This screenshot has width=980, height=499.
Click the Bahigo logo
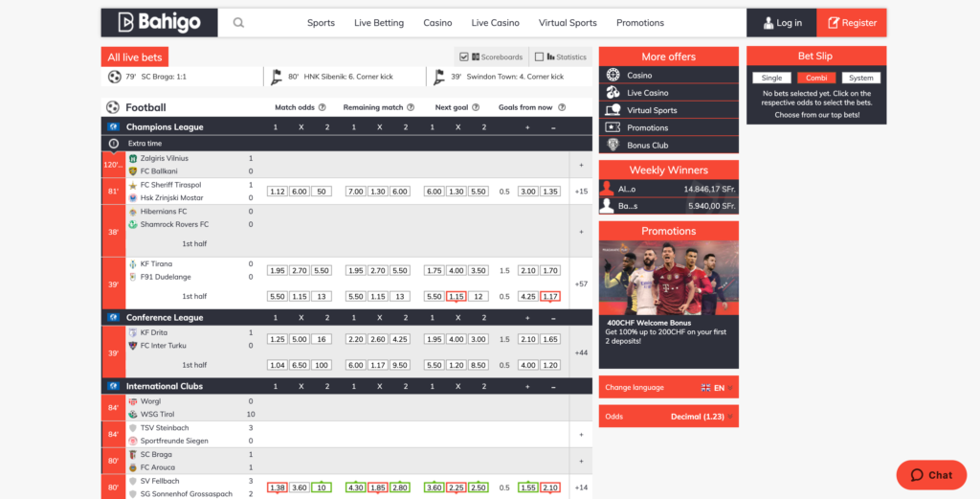coord(160,23)
